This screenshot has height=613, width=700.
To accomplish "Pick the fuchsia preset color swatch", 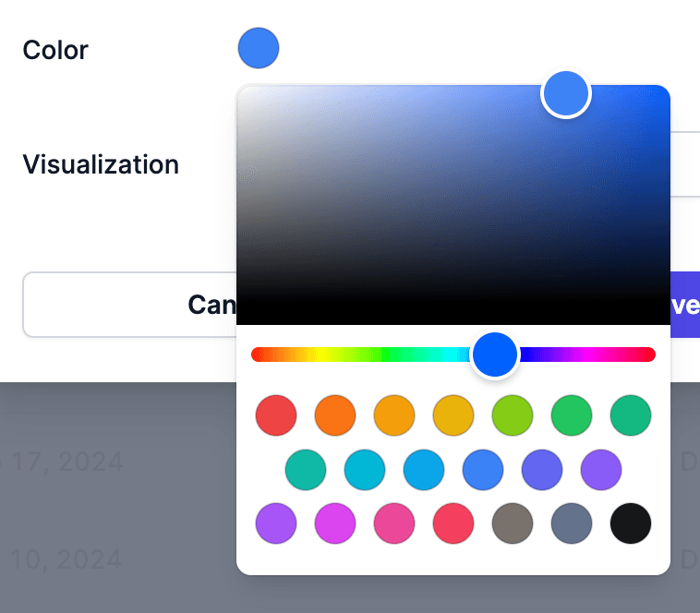I will coord(335,524).
